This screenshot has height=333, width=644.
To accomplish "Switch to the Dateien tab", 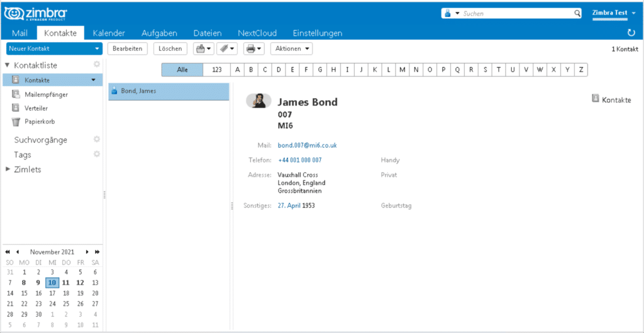I will (208, 33).
